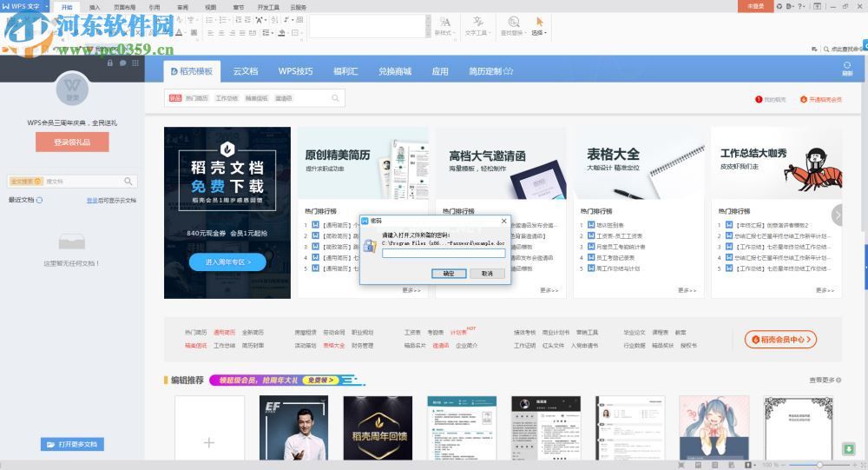Click 查看更多 next to 编辑推荐
The image size is (868, 470).
[x=825, y=380]
